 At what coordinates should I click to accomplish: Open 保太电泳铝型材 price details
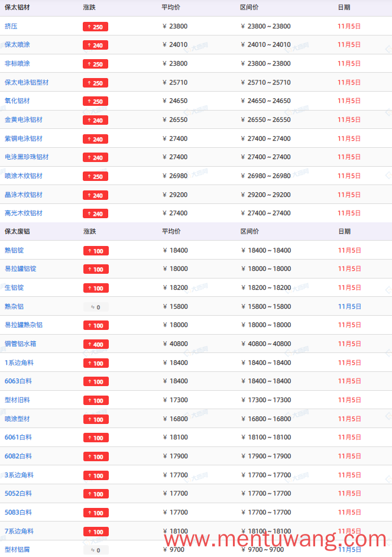27,82
